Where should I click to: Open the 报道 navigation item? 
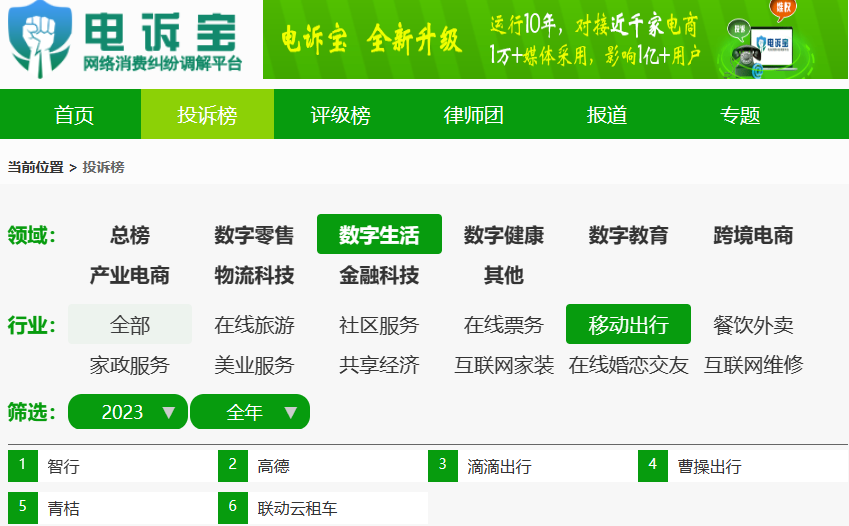(607, 114)
